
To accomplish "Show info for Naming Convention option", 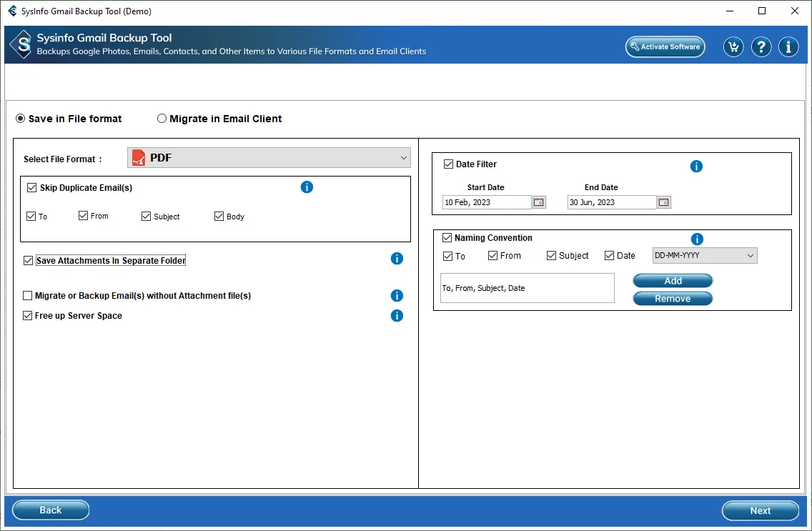I will pos(697,239).
